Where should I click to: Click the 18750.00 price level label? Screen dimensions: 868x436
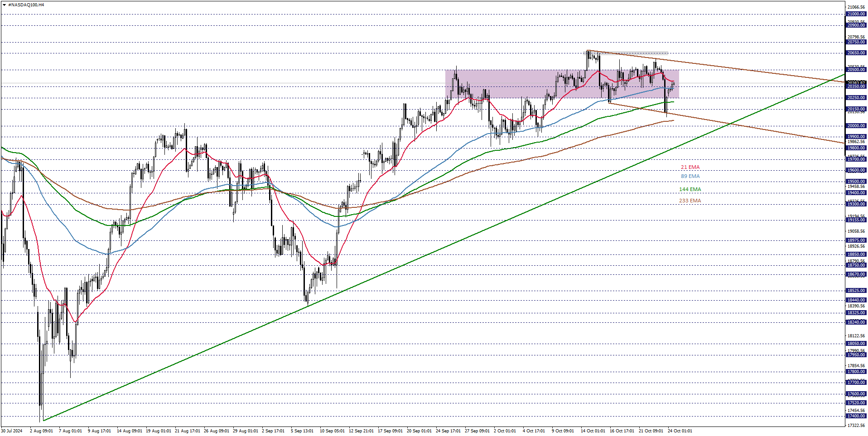[x=856, y=265]
